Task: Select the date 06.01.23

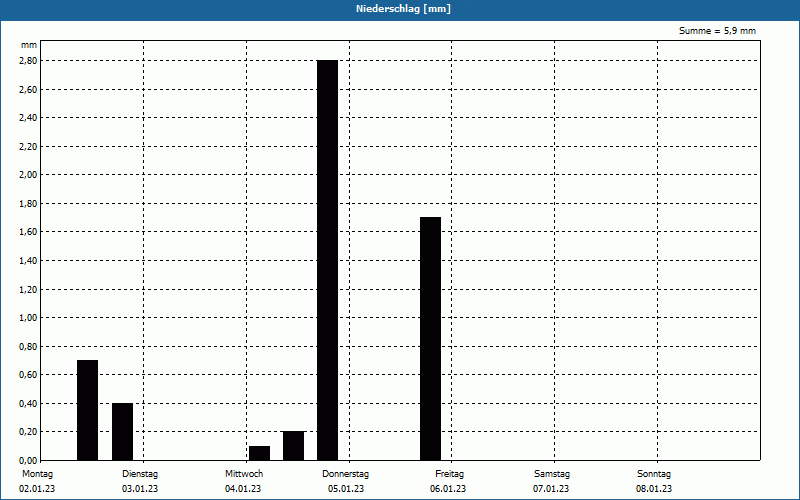Action: tap(448, 489)
